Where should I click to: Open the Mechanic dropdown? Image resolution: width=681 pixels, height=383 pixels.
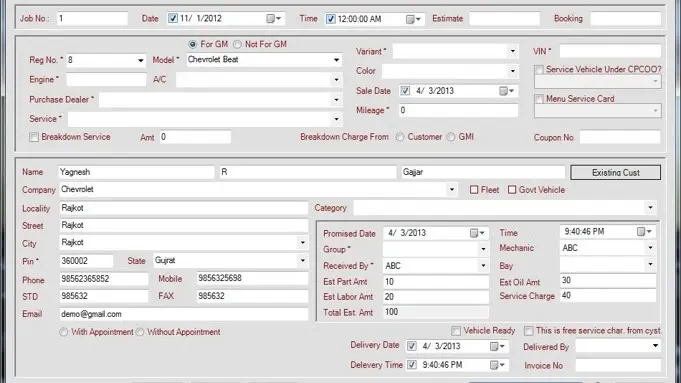pos(650,248)
